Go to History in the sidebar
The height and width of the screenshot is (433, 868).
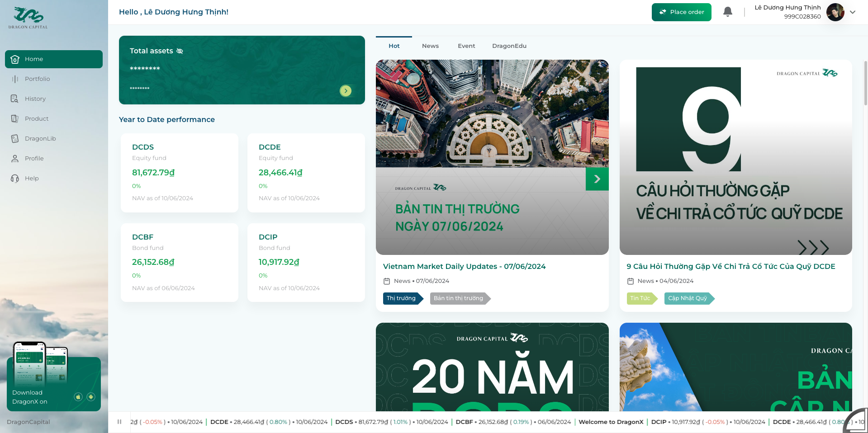point(54,99)
